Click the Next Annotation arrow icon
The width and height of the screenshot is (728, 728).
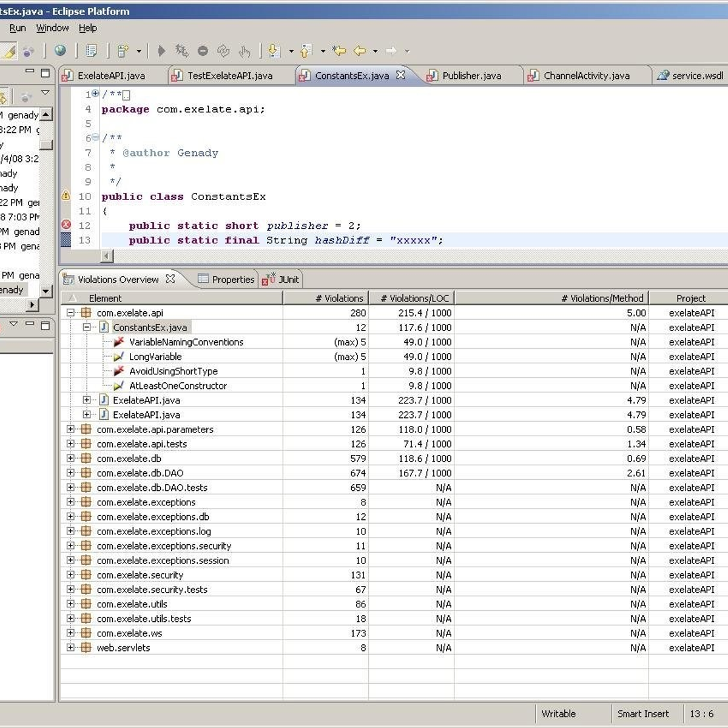[x=274, y=51]
